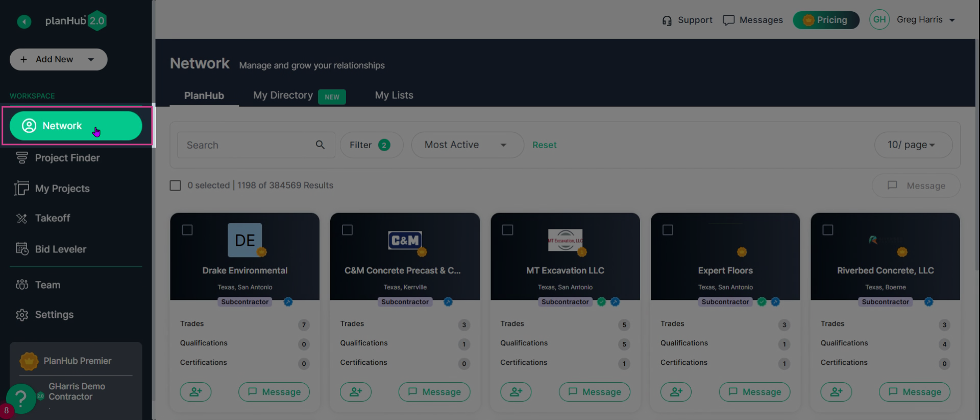This screenshot has height=420, width=980.
Task: Open the Support headset icon
Action: [667, 20]
